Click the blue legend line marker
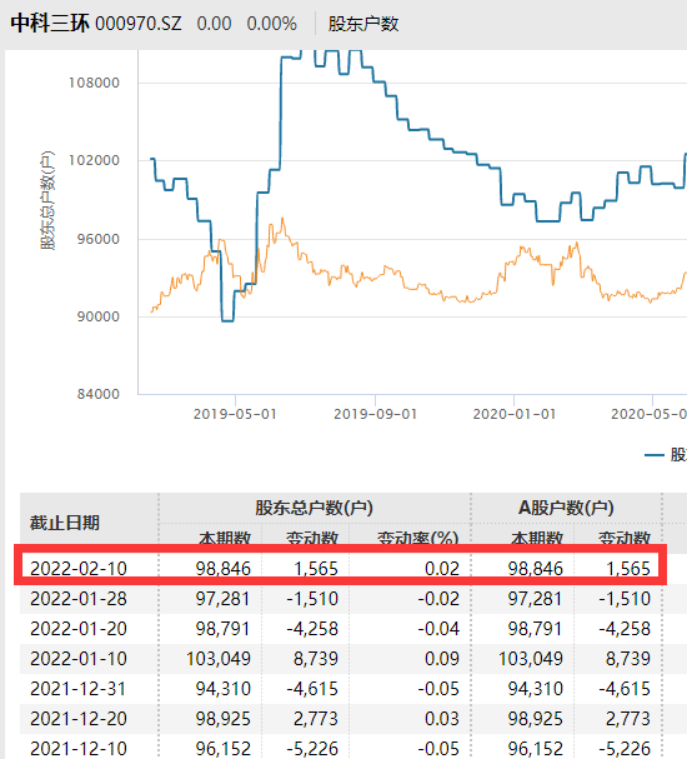The width and height of the screenshot is (688, 759). point(655,455)
